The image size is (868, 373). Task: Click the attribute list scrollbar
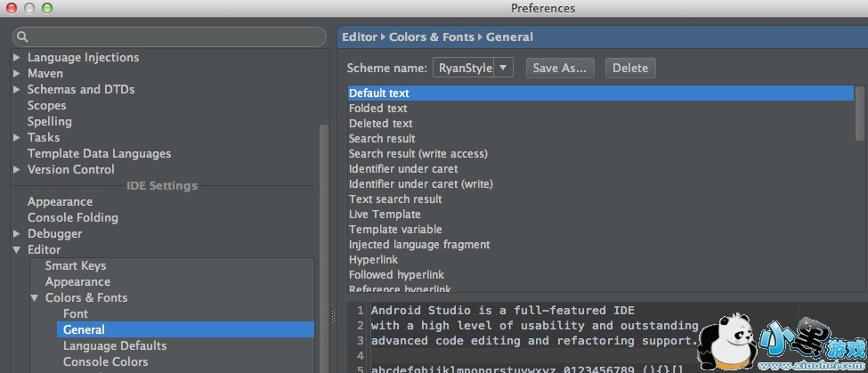(x=859, y=113)
